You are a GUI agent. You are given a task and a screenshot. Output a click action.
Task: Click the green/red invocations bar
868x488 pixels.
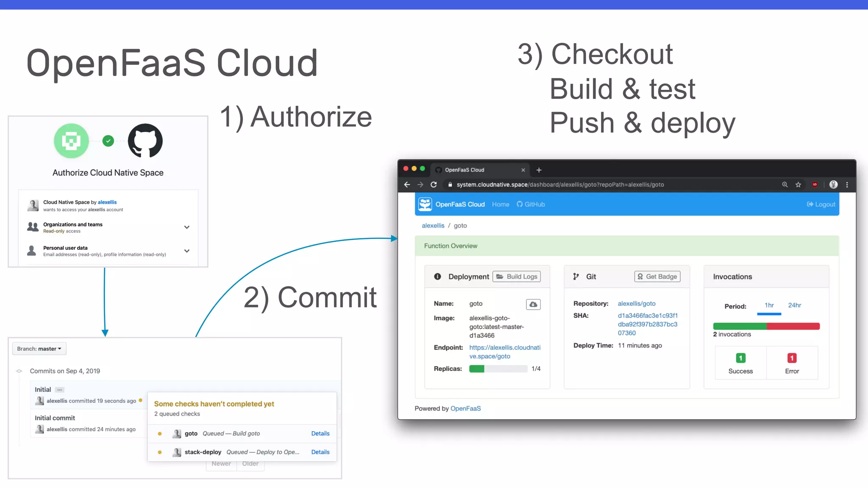pyautogui.click(x=766, y=326)
